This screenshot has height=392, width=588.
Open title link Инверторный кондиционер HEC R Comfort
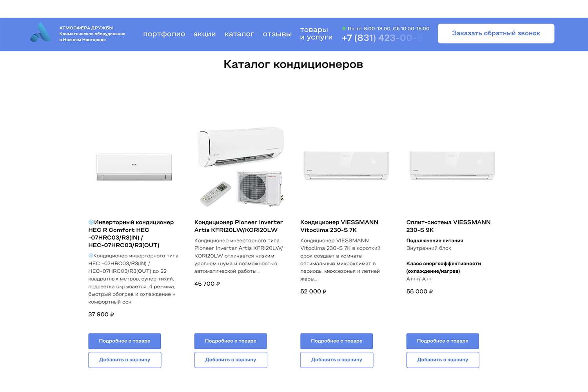[x=131, y=233]
